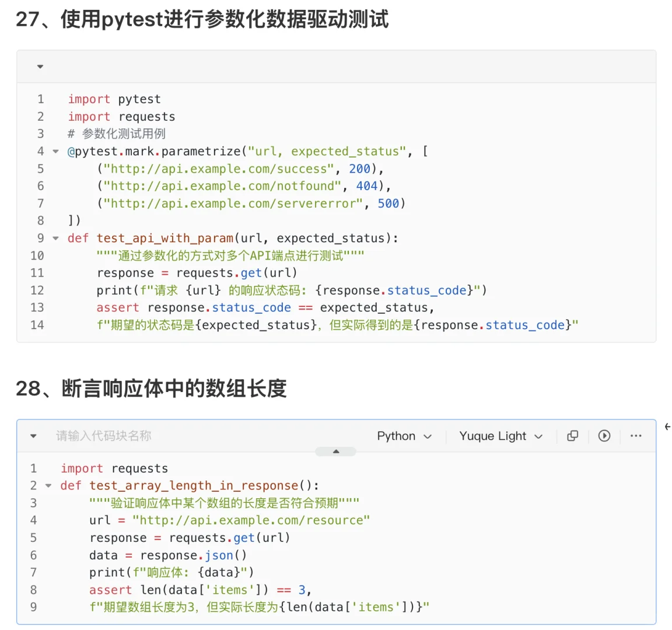The image size is (672, 630).
Task: Click the f-string "期望的状态码是" line
Action: pos(337,325)
